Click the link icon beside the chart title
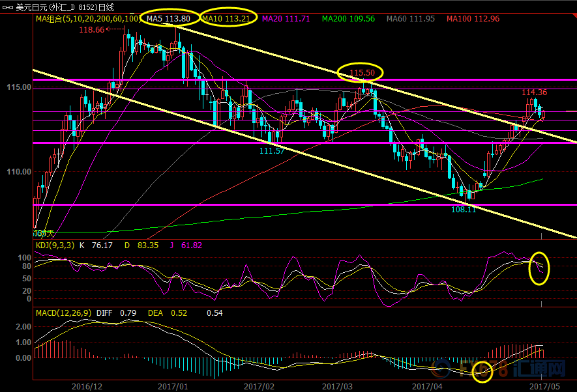This screenshot has width=577, height=392. [8, 7]
